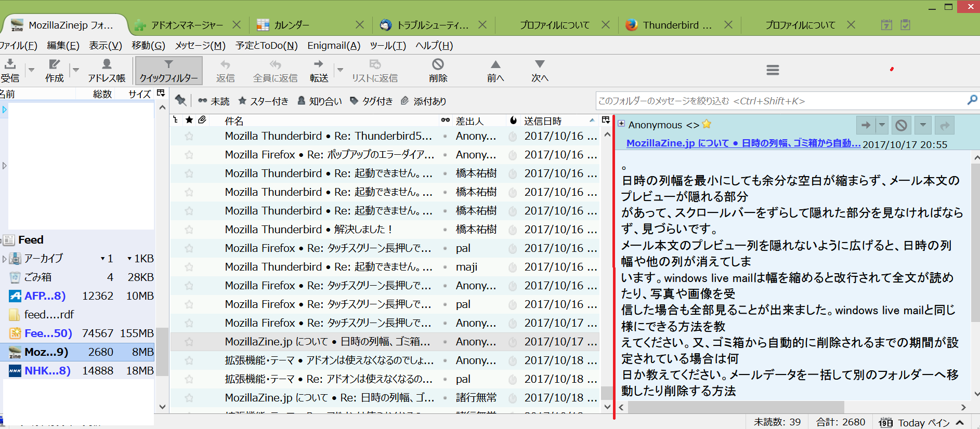Toggle the スター付き starred filter
The height and width of the screenshot is (429, 980).
point(263,101)
